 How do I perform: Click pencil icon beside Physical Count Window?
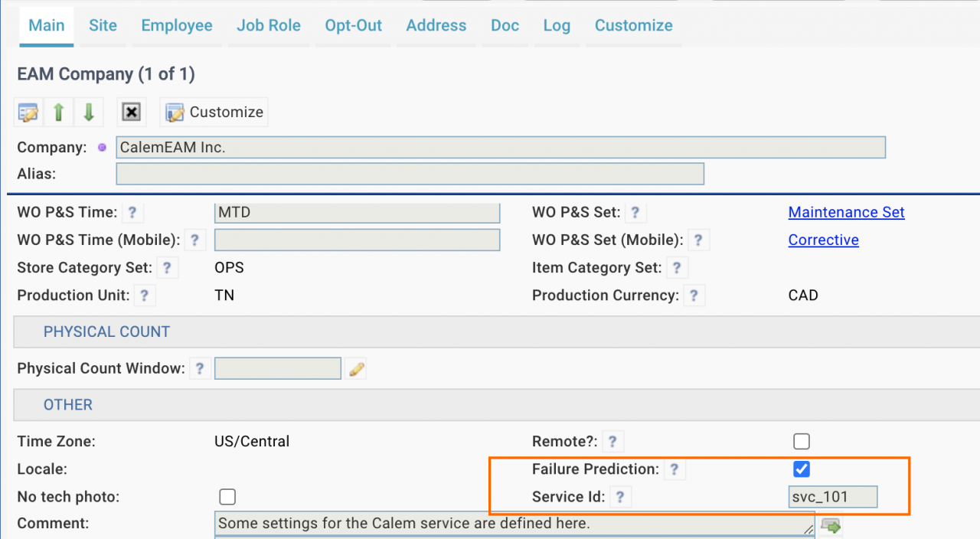click(356, 369)
